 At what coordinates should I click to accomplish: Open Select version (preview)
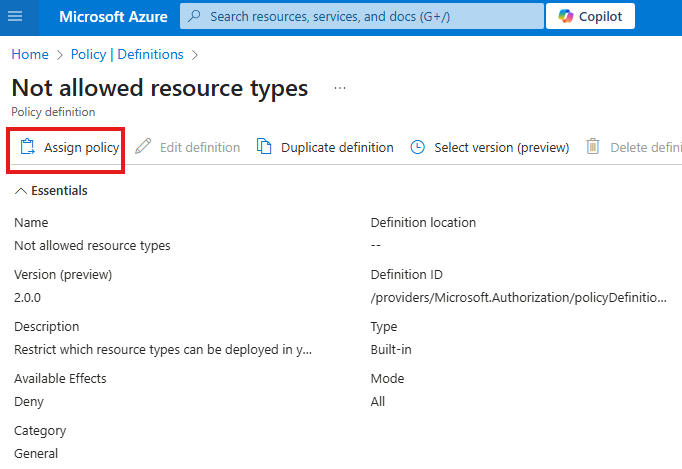501,147
